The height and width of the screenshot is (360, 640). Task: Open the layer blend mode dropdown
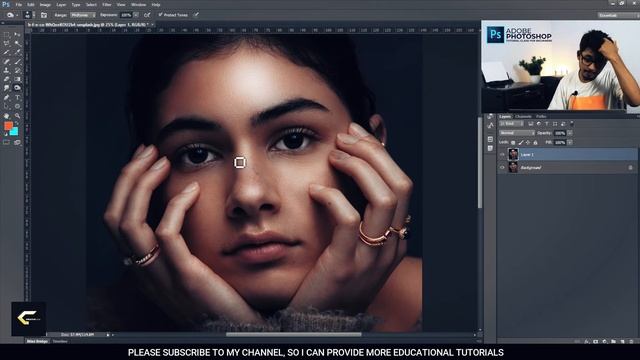coord(517,133)
